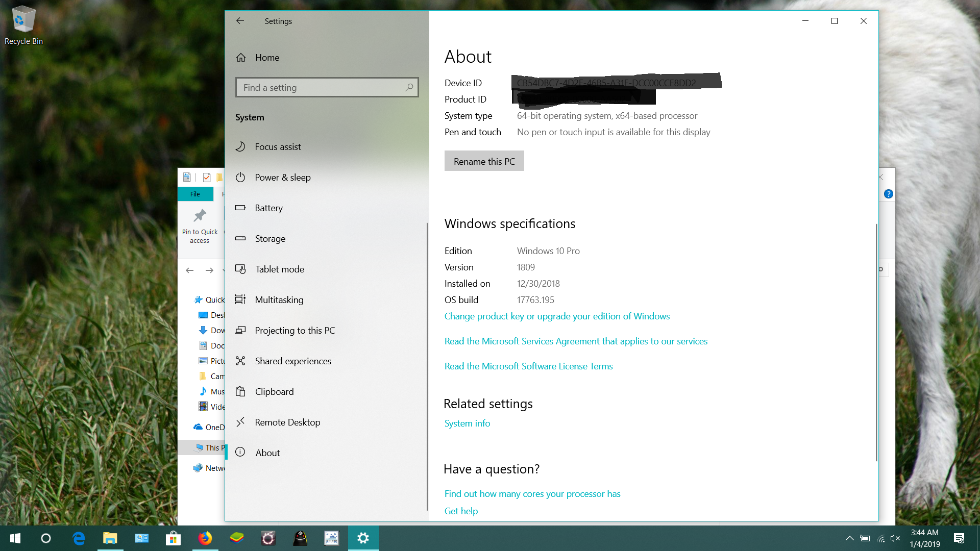Open the taskbar clock and date
This screenshot has width=980, height=551.
tap(925, 538)
